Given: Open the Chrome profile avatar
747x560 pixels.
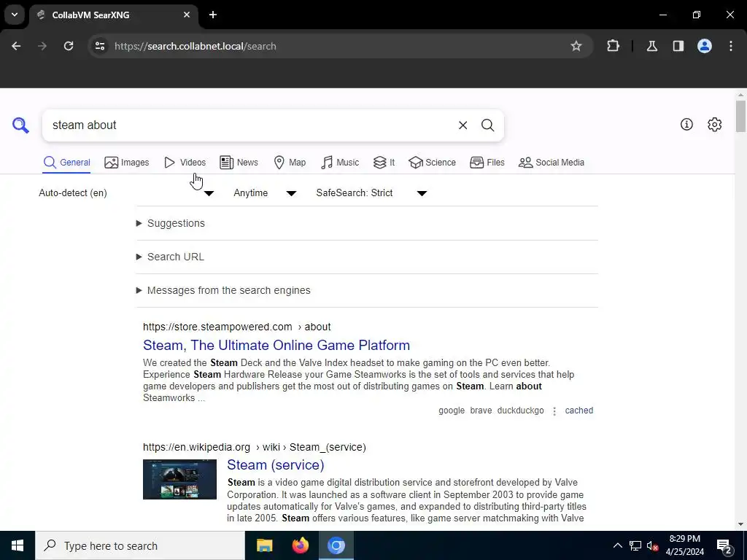Looking at the screenshot, I should coord(705,46).
